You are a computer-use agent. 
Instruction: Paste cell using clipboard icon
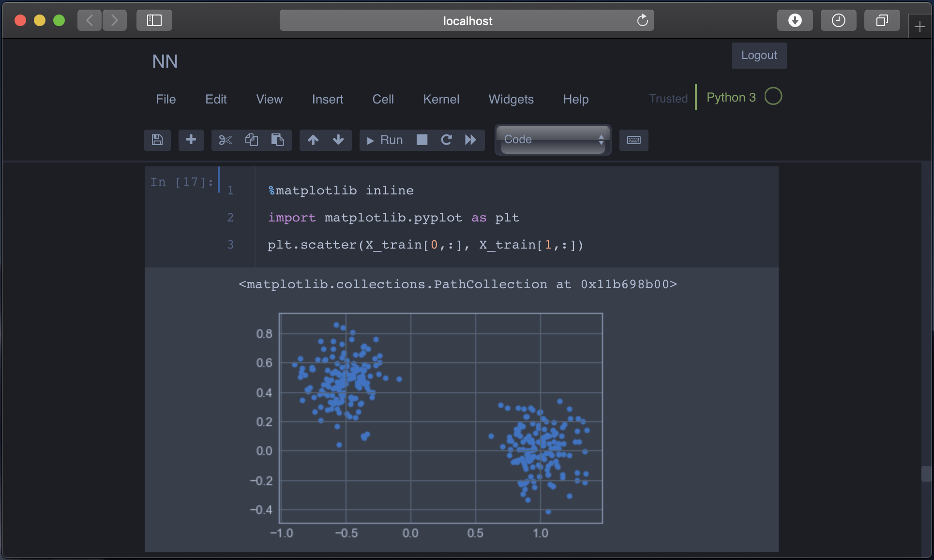[x=277, y=140]
